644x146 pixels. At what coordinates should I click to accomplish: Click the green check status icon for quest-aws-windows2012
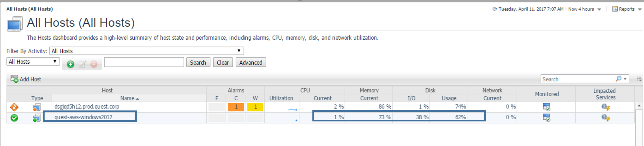coord(14,118)
